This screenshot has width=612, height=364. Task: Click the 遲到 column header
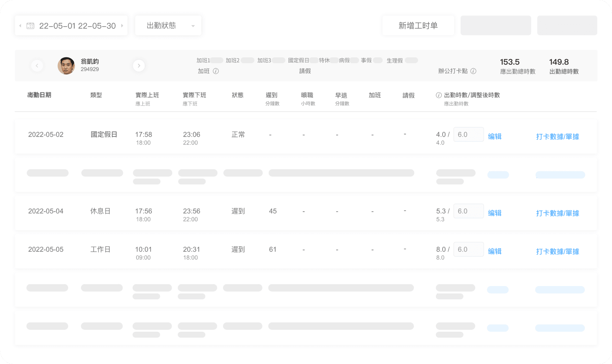tap(272, 95)
